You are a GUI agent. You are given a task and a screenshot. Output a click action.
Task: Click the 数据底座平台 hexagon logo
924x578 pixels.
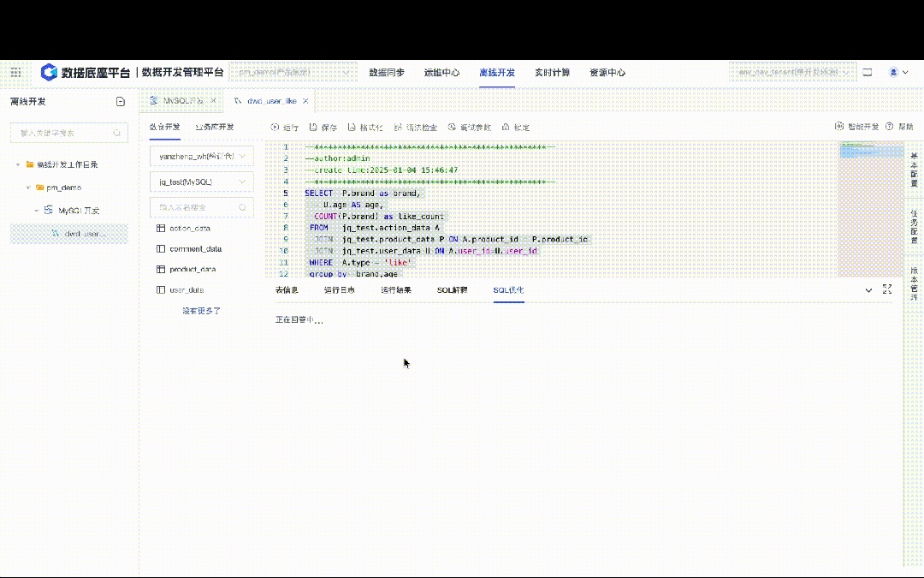(x=49, y=72)
